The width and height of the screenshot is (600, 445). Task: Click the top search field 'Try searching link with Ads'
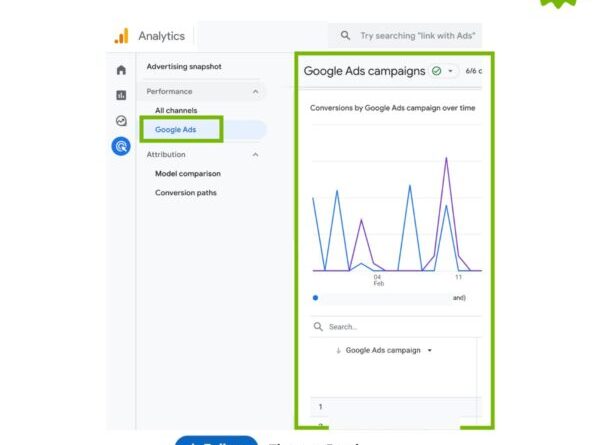406,36
